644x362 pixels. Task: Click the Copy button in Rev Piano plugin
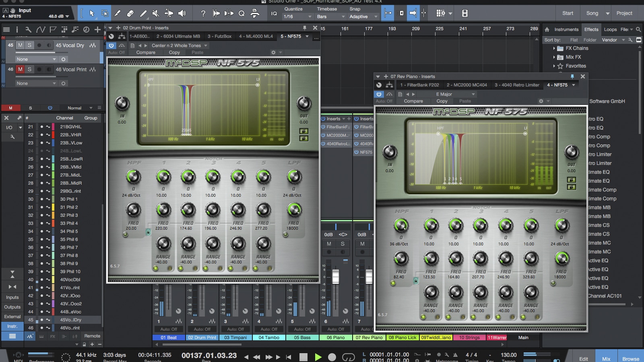[442, 101]
